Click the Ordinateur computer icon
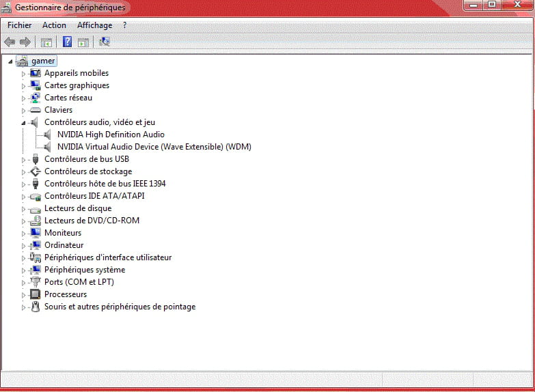The width and height of the screenshot is (535, 392). pyautogui.click(x=35, y=245)
